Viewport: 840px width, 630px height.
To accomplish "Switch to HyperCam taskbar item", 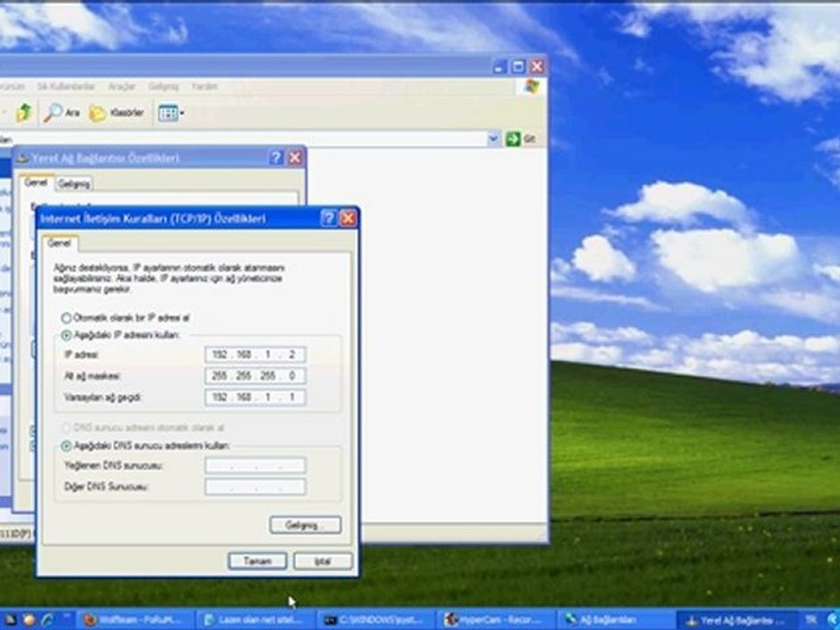I will (495, 619).
